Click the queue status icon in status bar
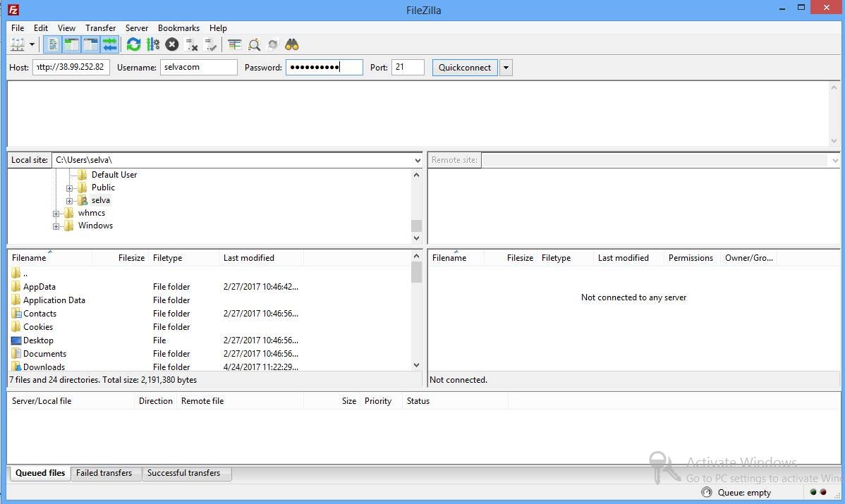845x504 pixels. [x=707, y=492]
